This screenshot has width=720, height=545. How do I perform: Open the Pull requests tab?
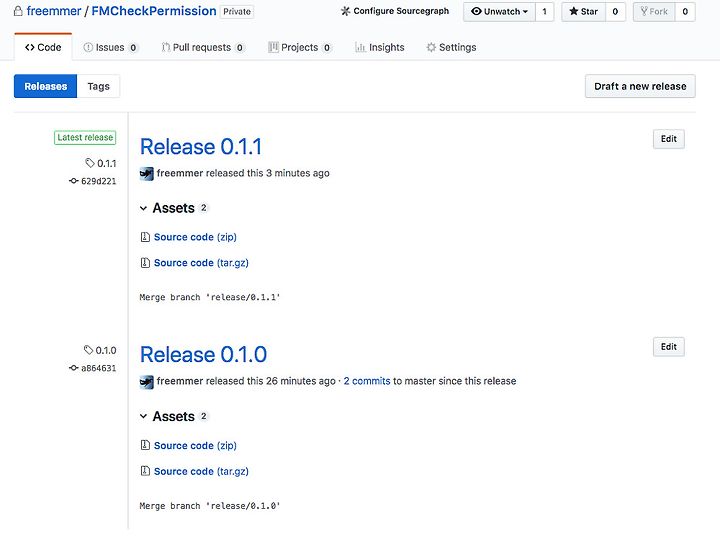202,47
